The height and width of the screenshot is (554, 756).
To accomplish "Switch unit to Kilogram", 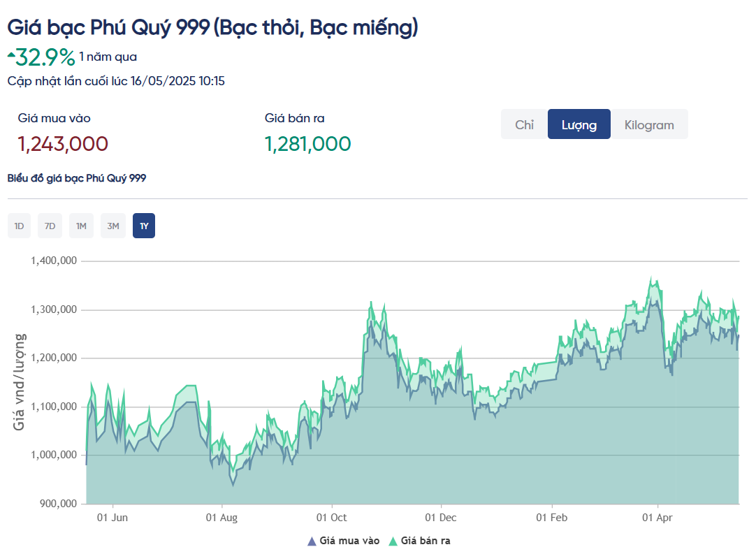I will [x=649, y=124].
